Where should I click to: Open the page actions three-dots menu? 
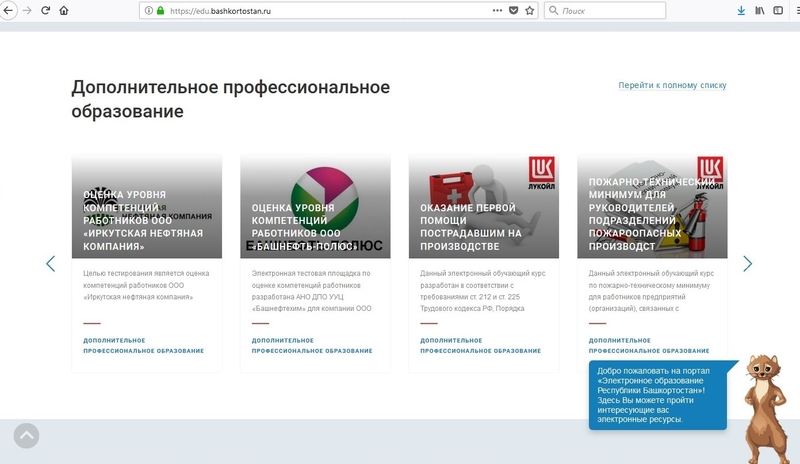tap(497, 11)
